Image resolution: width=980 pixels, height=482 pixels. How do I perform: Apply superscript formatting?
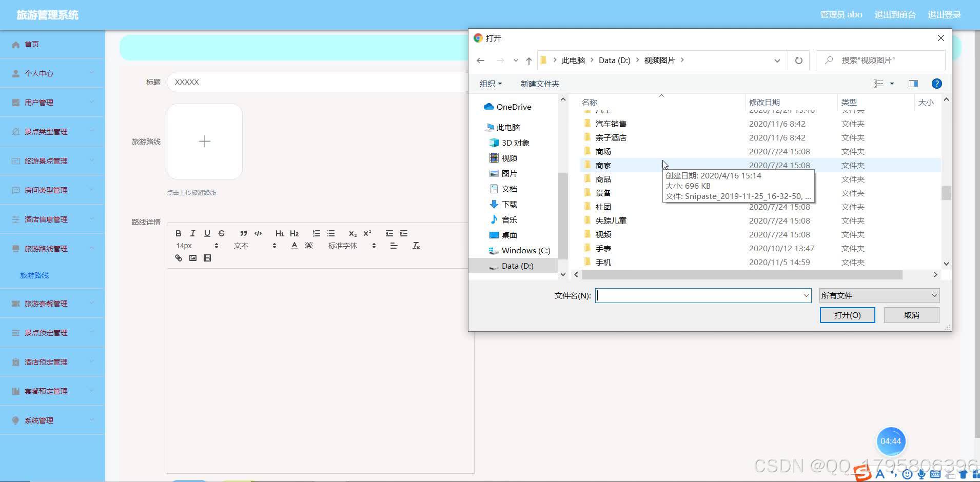[x=367, y=233]
